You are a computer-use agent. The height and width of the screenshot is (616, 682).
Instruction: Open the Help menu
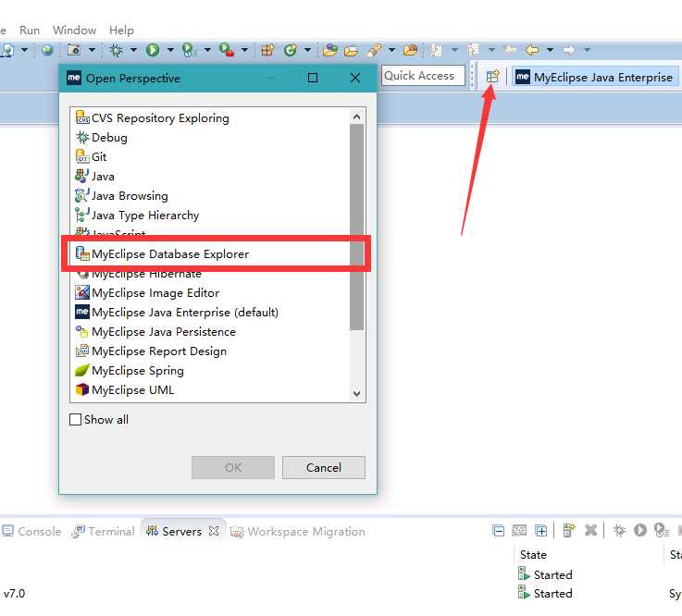(x=121, y=30)
